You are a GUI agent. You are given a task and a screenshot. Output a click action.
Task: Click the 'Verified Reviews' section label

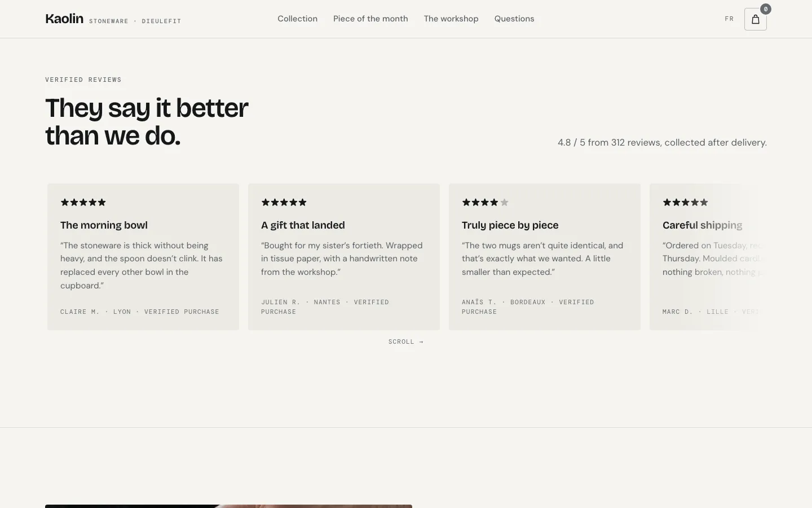[83, 80]
